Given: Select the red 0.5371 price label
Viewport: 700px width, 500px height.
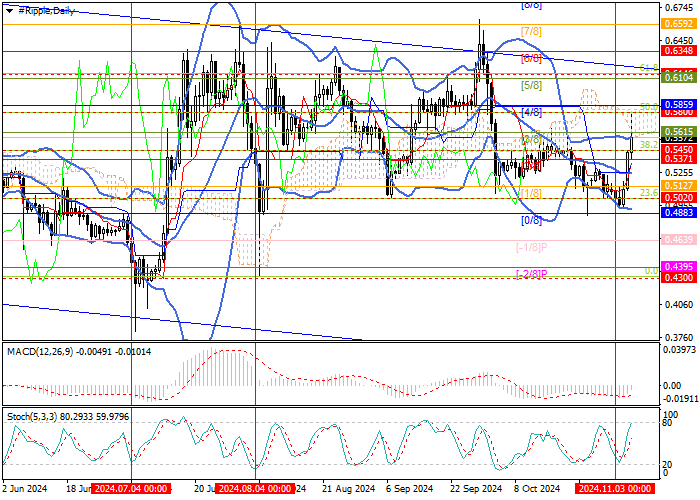Looking at the screenshot, I should click(x=679, y=158).
